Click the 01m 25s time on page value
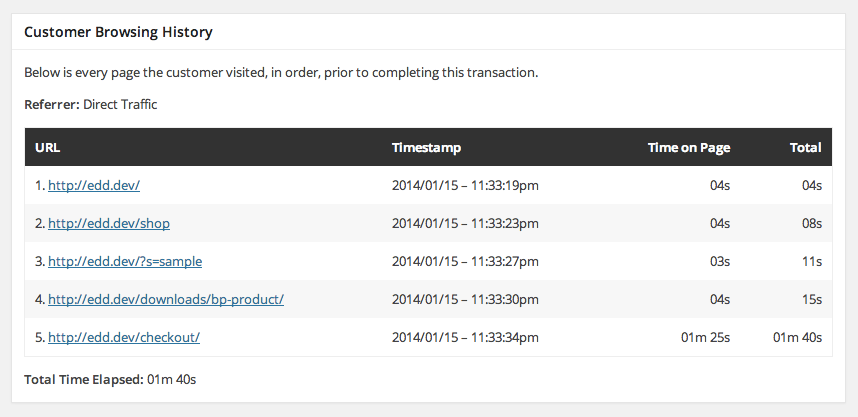Image resolution: width=858 pixels, height=417 pixels. click(706, 337)
